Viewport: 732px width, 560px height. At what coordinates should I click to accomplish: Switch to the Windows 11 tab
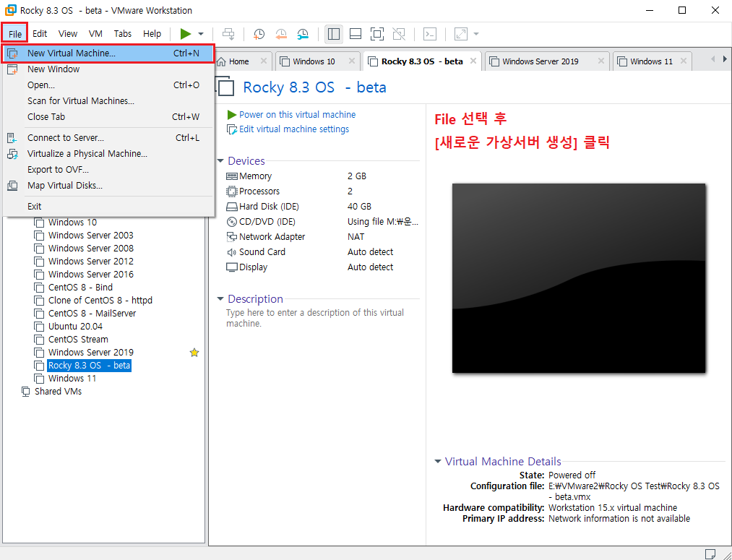[651, 61]
